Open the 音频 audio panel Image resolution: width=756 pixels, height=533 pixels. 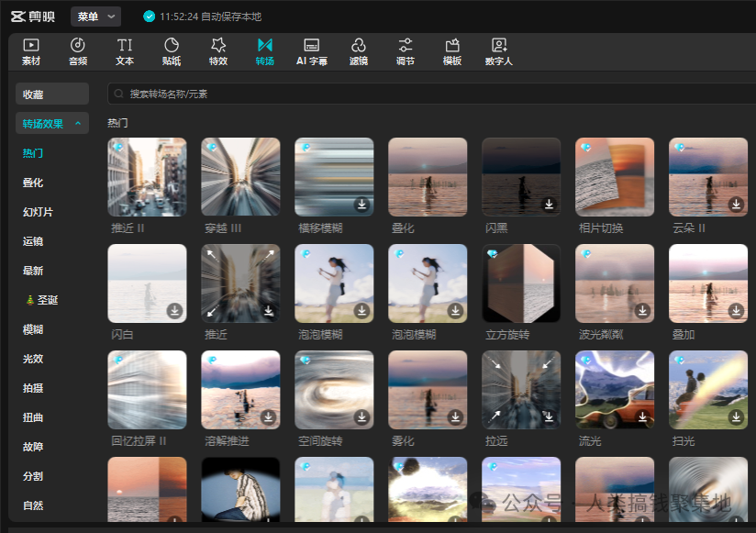(x=78, y=51)
